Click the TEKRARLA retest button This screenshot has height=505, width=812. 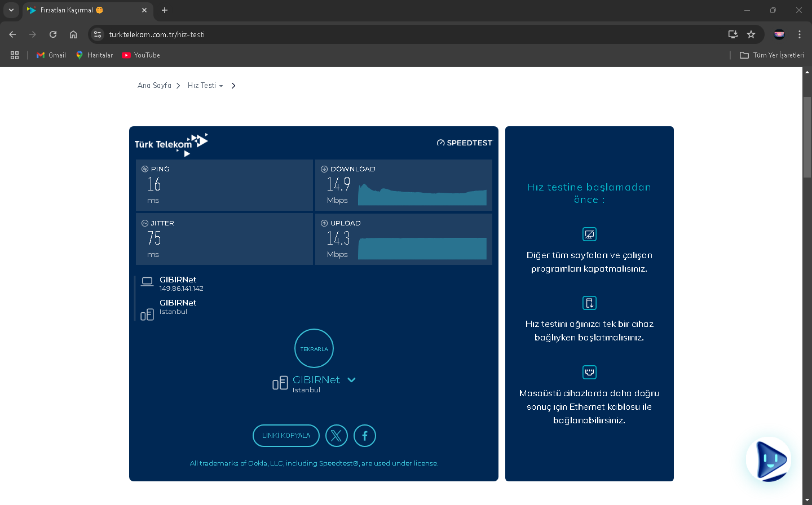coord(314,348)
